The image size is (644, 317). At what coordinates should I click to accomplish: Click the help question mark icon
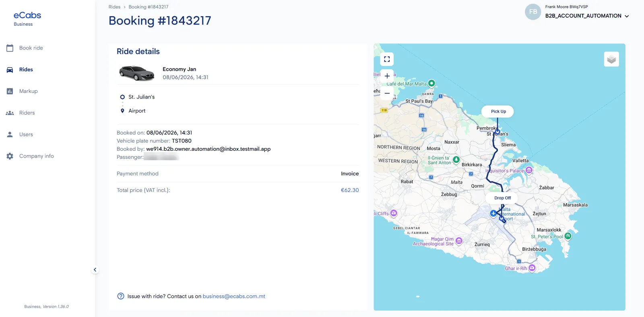click(121, 296)
